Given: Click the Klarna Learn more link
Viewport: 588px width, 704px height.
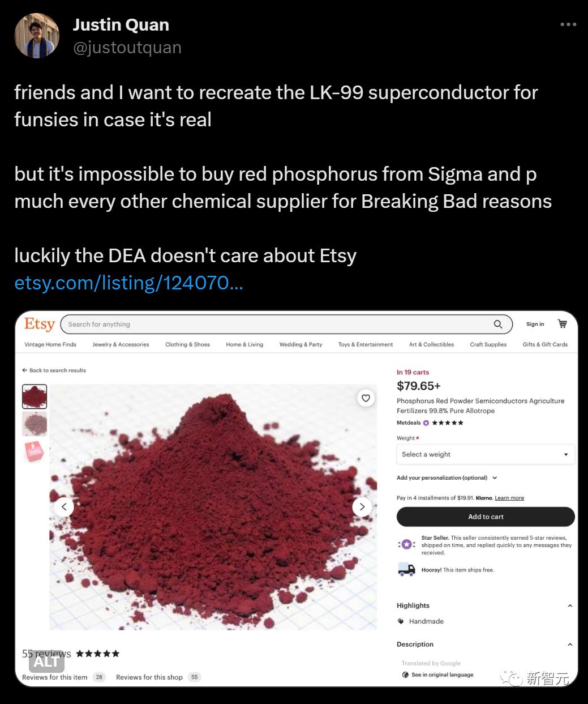Looking at the screenshot, I should 509,498.
